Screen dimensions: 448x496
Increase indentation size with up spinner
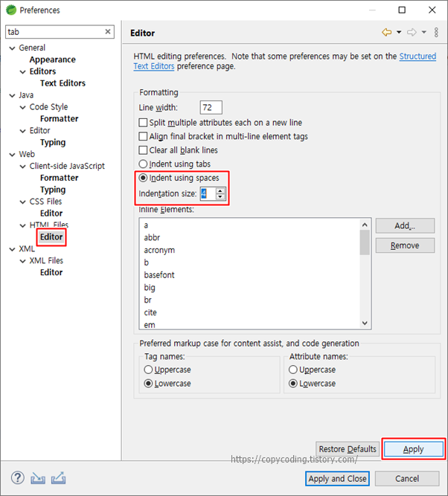tap(220, 191)
